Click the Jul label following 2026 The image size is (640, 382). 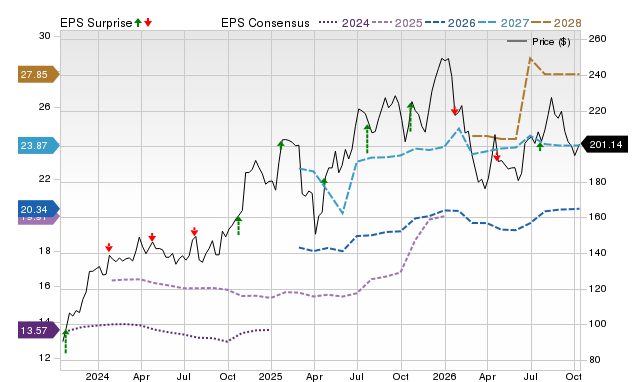tap(531, 376)
